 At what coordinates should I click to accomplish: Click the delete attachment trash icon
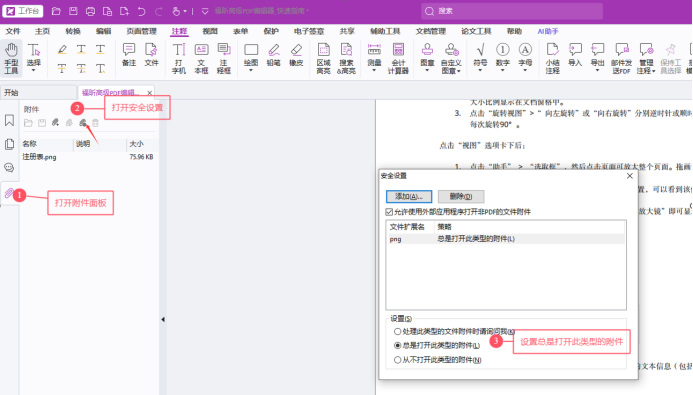pyautogui.click(x=95, y=122)
